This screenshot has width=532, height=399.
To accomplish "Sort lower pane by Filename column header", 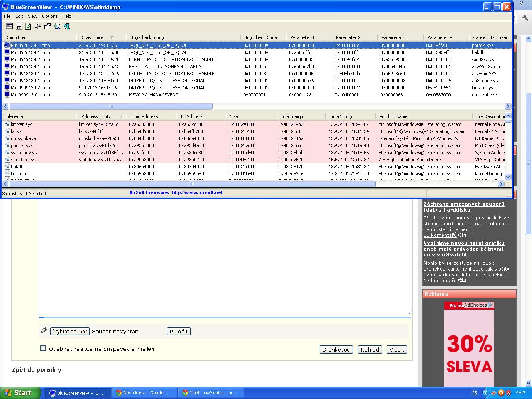I will tap(39, 116).
